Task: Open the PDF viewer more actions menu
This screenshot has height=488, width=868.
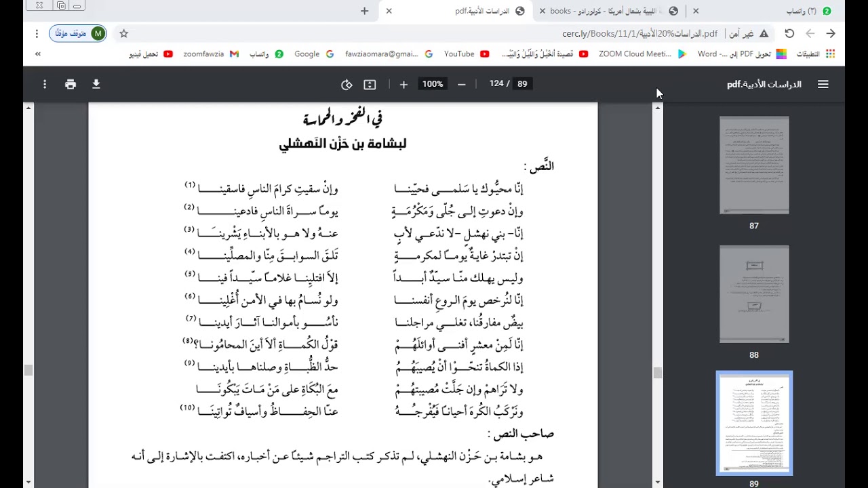Action: pyautogui.click(x=45, y=84)
